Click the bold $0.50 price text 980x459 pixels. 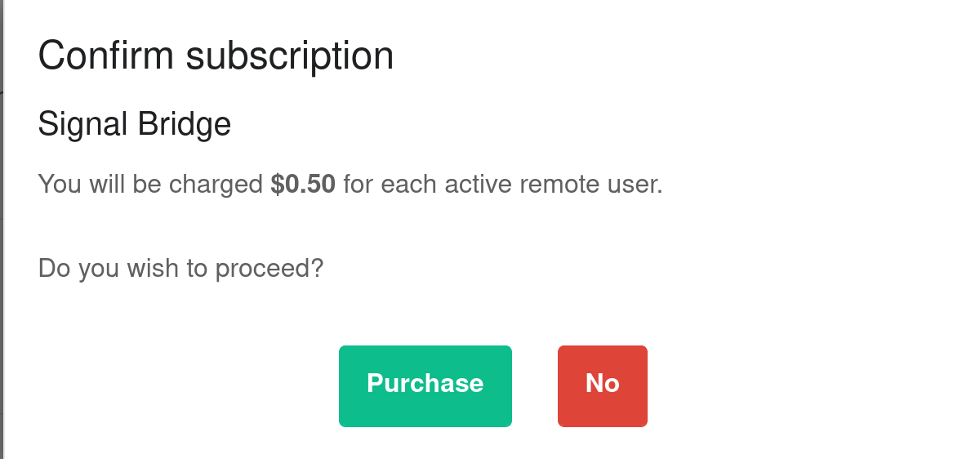[303, 185]
